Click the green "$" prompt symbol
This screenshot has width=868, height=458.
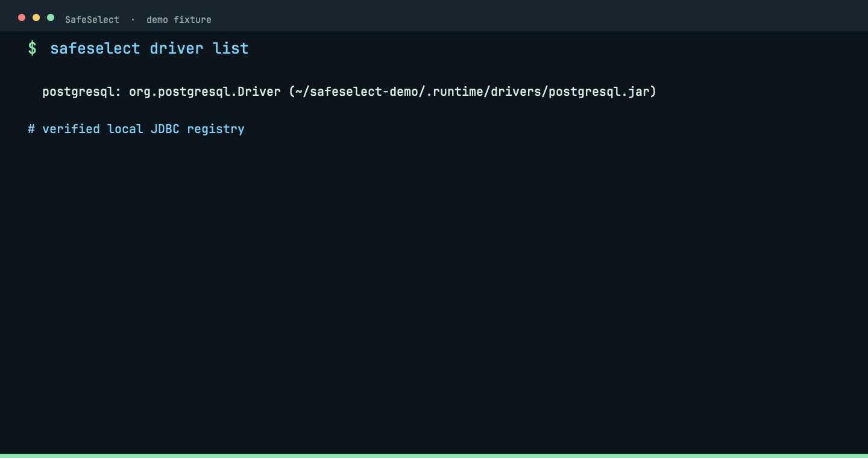click(33, 48)
